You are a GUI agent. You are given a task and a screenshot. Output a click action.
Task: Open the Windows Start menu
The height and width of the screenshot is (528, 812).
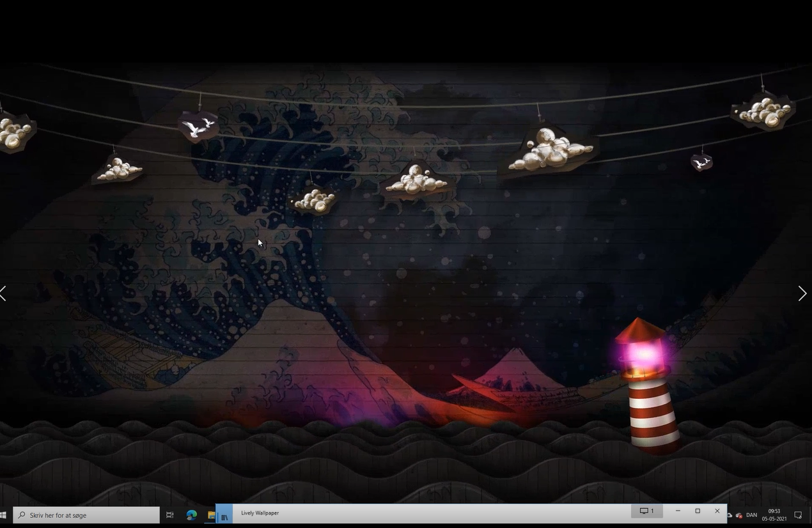3,515
